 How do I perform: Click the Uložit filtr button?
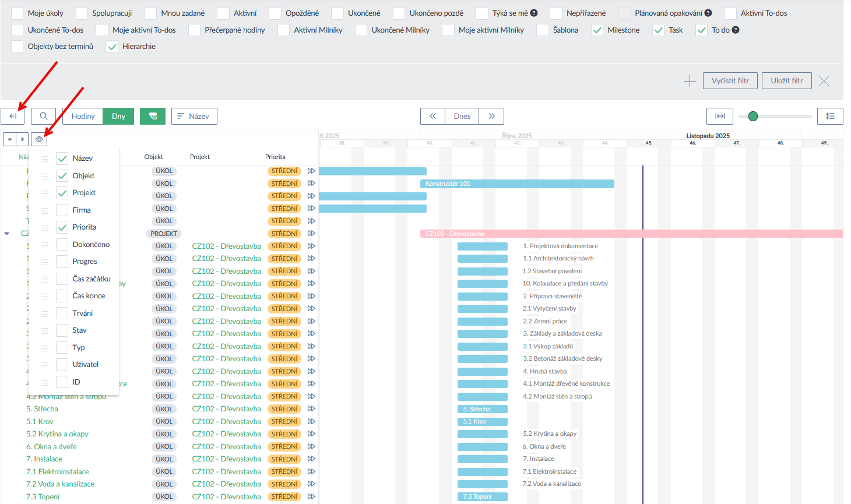[x=786, y=81]
